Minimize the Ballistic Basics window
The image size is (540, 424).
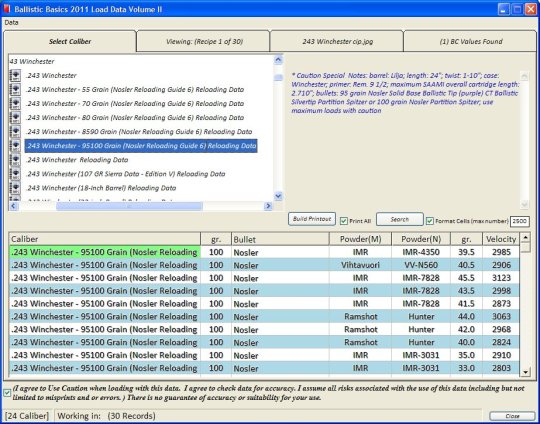click(x=504, y=9)
